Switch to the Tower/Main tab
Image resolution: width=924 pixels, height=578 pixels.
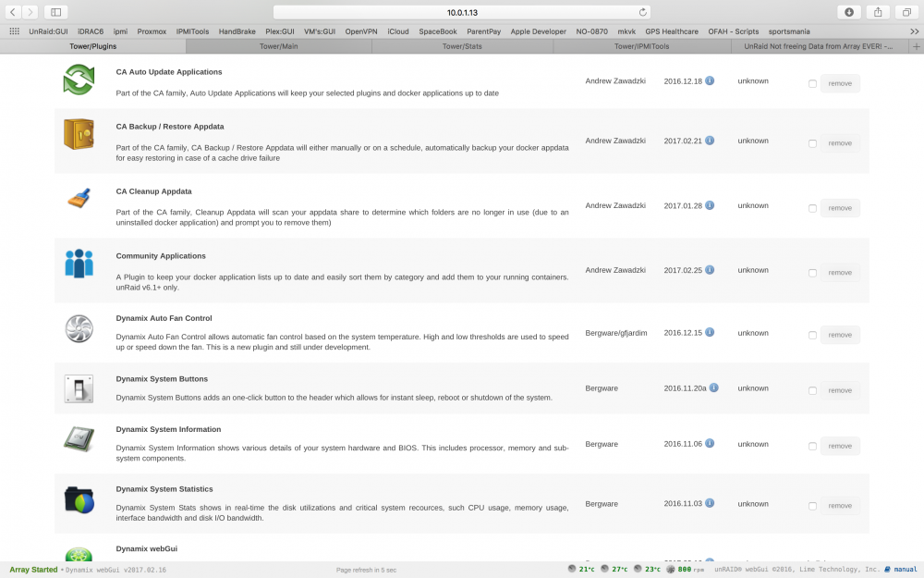coord(279,46)
